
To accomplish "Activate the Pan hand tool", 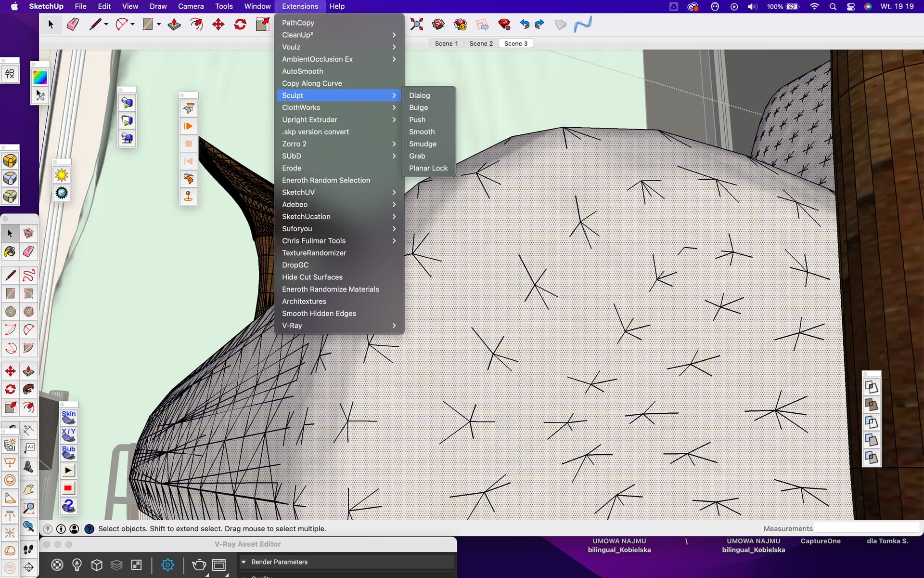I will (x=29, y=489).
